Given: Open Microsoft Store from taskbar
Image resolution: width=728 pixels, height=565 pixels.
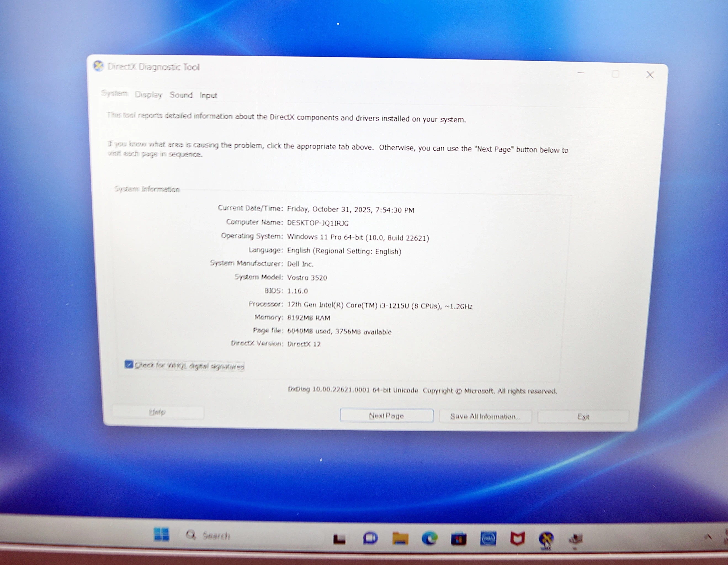Looking at the screenshot, I should [459, 539].
